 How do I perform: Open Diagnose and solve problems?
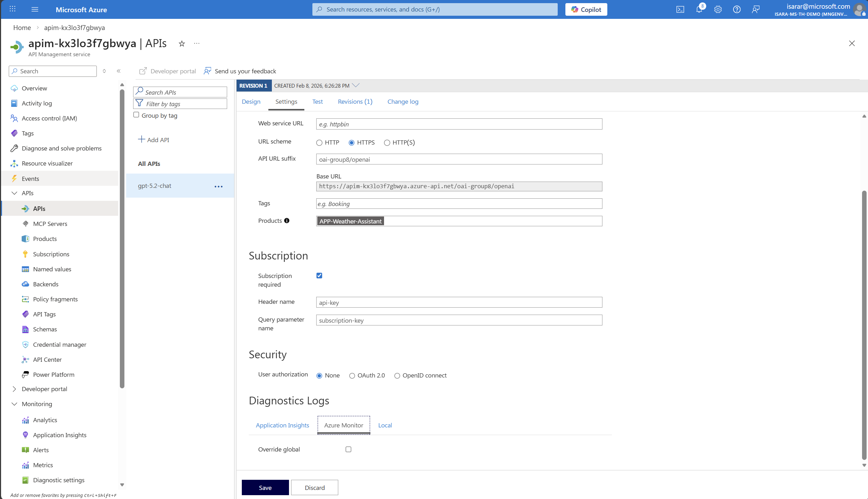pyautogui.click(x=62, y=148)
